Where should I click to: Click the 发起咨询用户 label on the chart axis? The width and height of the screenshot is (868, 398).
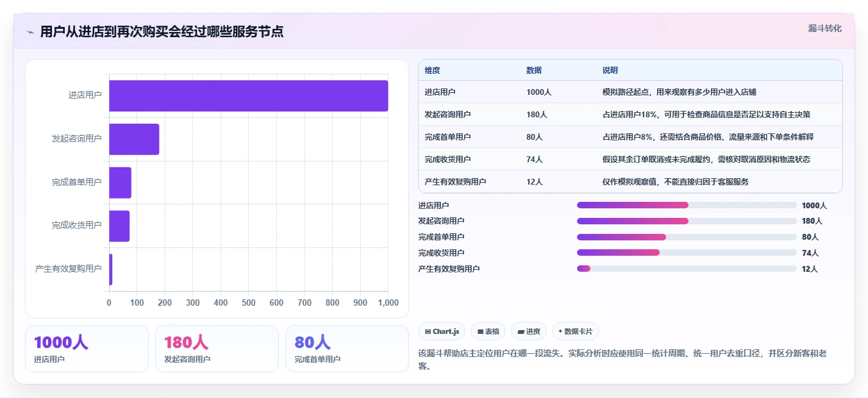pyautogui.click(x=77, y=139)
